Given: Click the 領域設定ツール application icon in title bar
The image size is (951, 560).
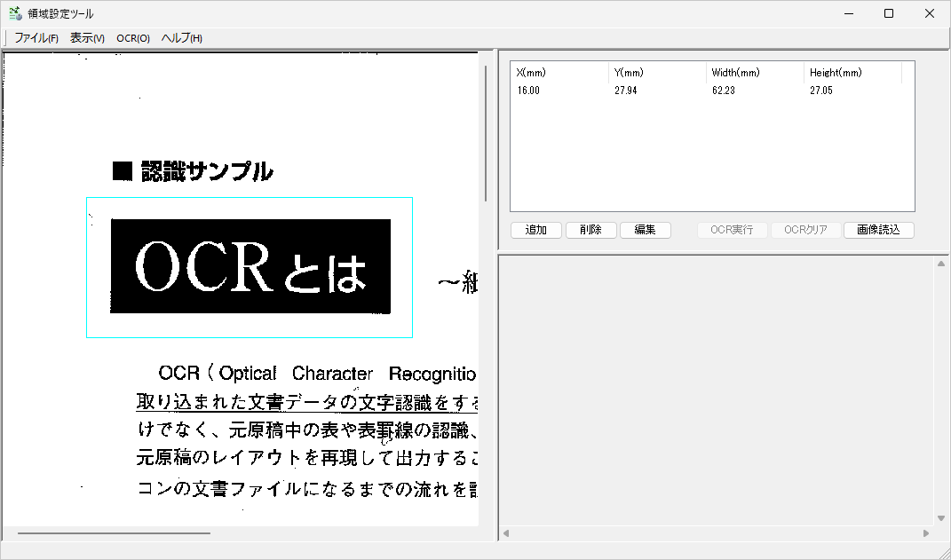Looking at the screenshot, I should 13,12.
